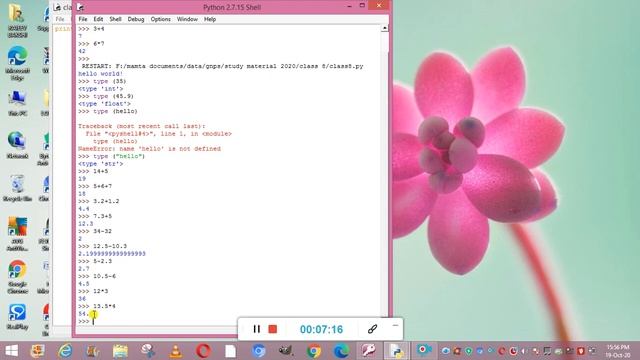The image size is (640, 360).
Task: Open the Shell menu
Action: (x=115, y=19)
